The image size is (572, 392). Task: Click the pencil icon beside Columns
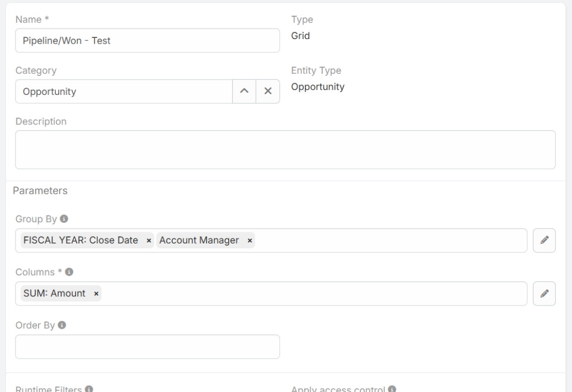544,294
